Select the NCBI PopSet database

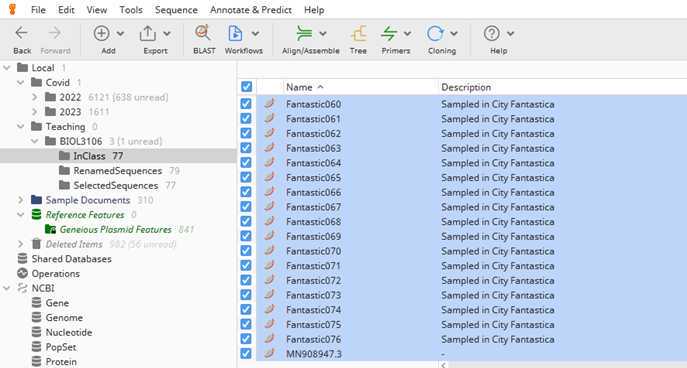(x=61, y=347)
